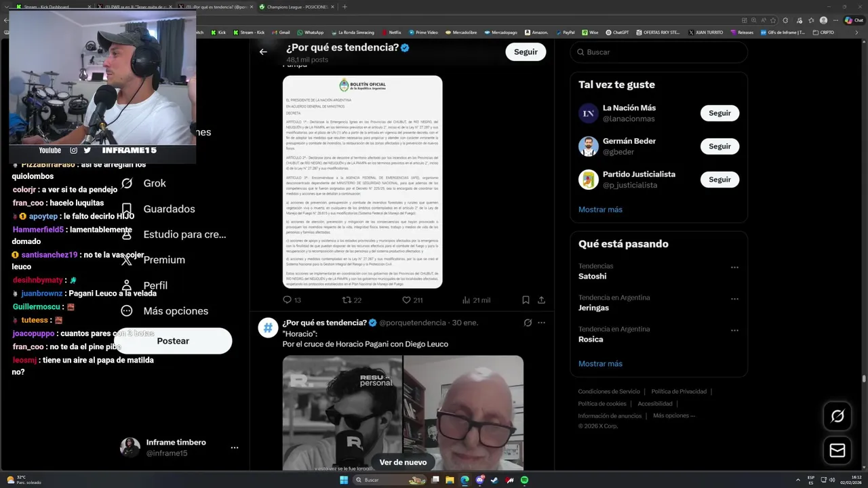Screen dimensions: 868x488
Task: Open the Prime Video bookmark
Action: [423, 32]
